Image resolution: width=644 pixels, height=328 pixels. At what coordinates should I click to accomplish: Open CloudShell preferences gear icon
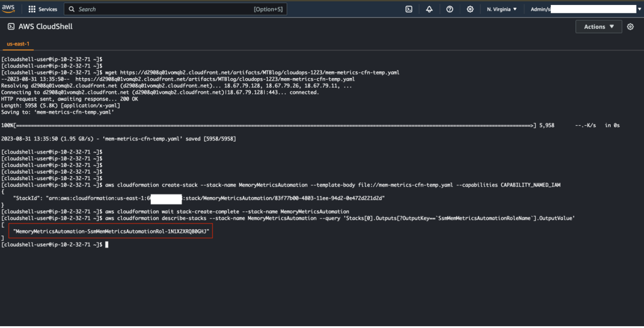coord(630,26)
